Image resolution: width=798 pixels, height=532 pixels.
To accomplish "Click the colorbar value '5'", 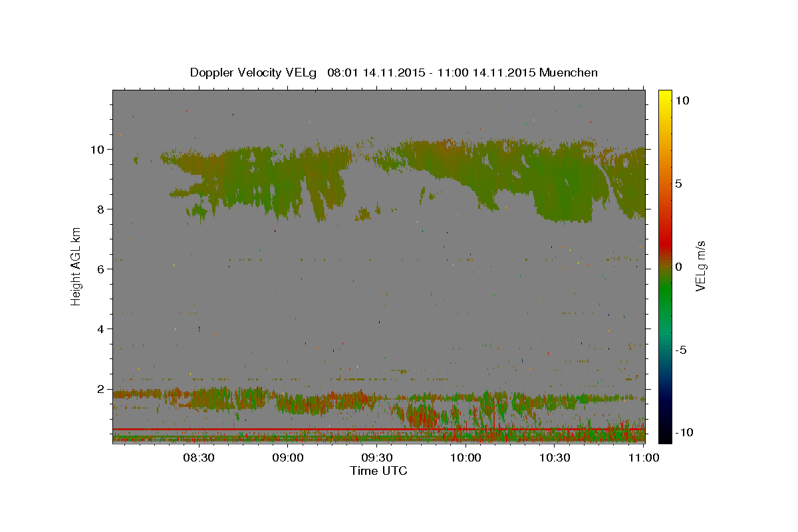I will coord(678,184).
